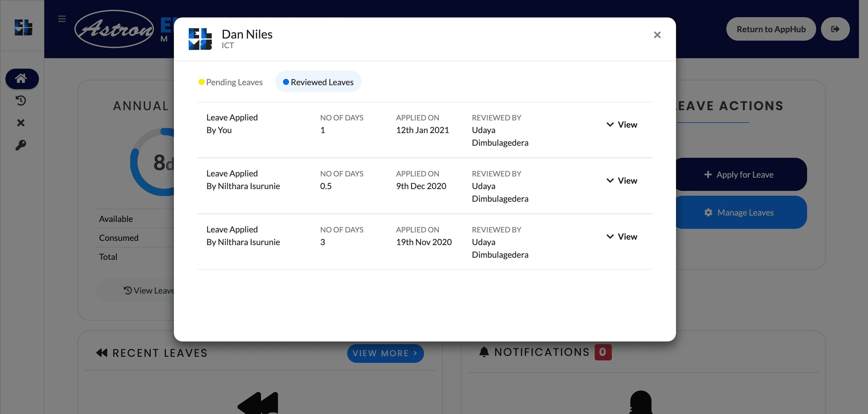The width and height of the screenshot is (868, 414).
Task: Open the leave history sidebar icon
Action: coord(21,101)
